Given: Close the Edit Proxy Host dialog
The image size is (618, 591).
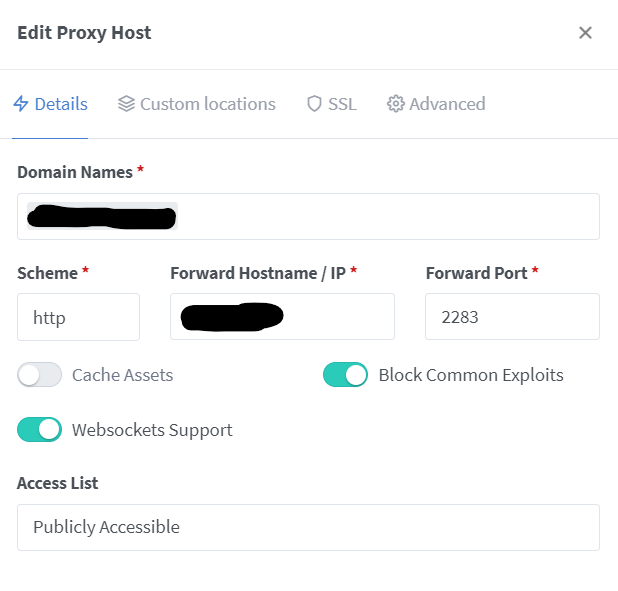Looking at the screenshot, I should tap(585, 33).
